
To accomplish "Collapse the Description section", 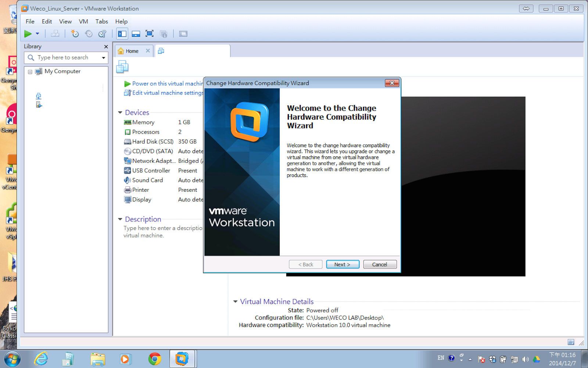I will (x=120, y=219).
